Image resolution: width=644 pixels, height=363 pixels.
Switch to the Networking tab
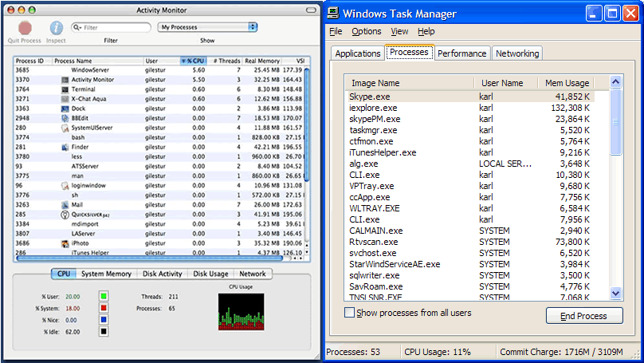(x=517, y=53)
